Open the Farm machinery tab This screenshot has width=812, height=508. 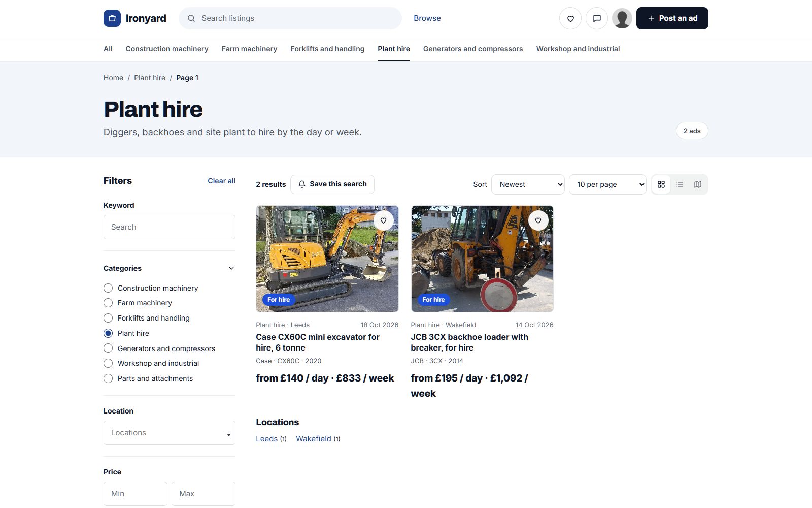click(249, 49)
